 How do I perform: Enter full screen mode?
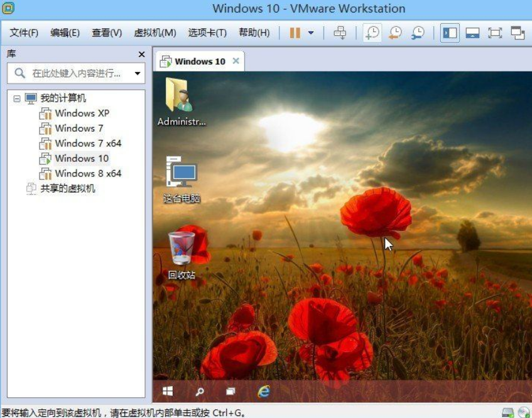tap(495, 33)
